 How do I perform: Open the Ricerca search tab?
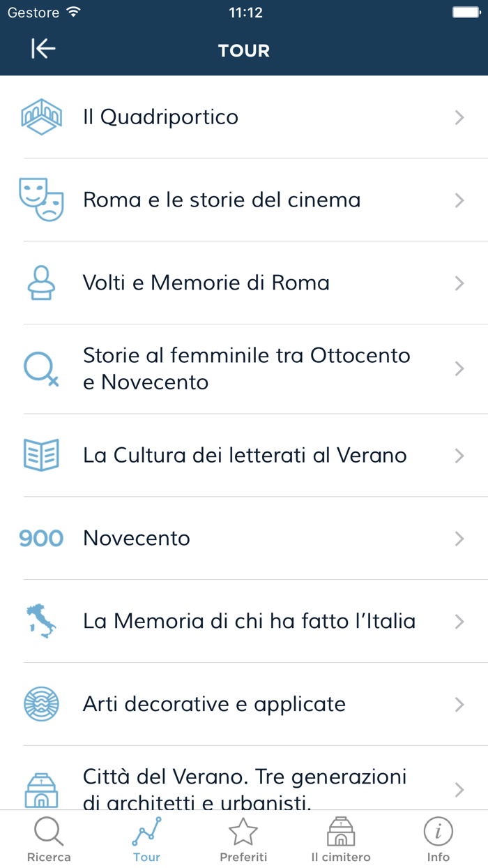[x=49, y=837]
